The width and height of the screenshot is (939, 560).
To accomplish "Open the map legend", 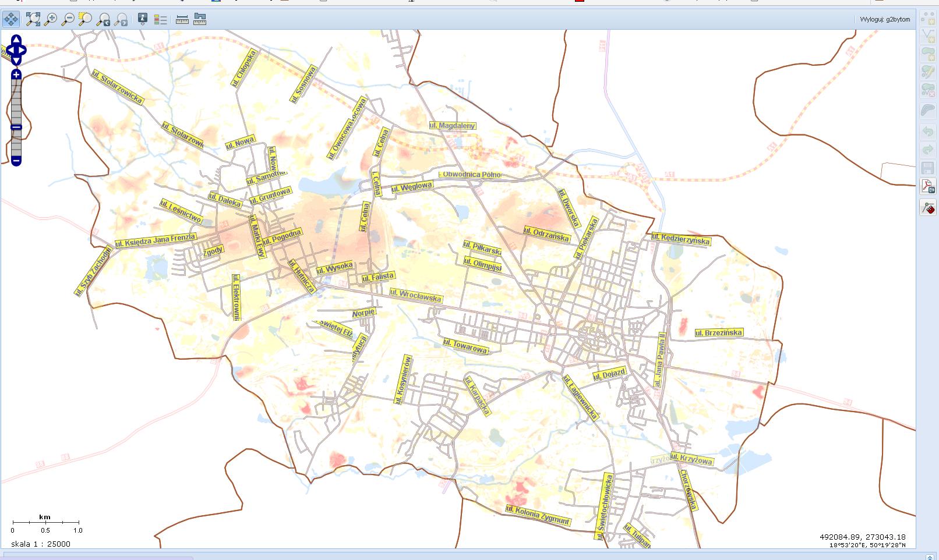I will (160, 19).
